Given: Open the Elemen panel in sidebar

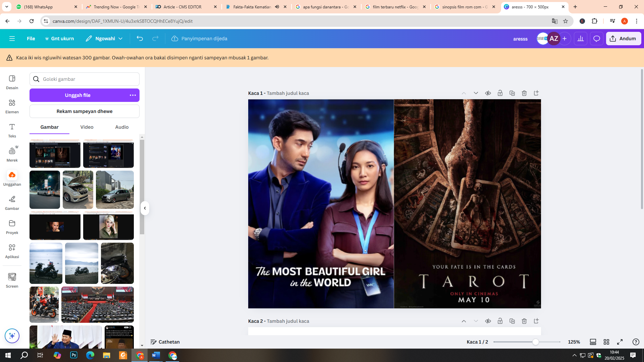Looking at the screenshot, I should click(x=12, y=106).
